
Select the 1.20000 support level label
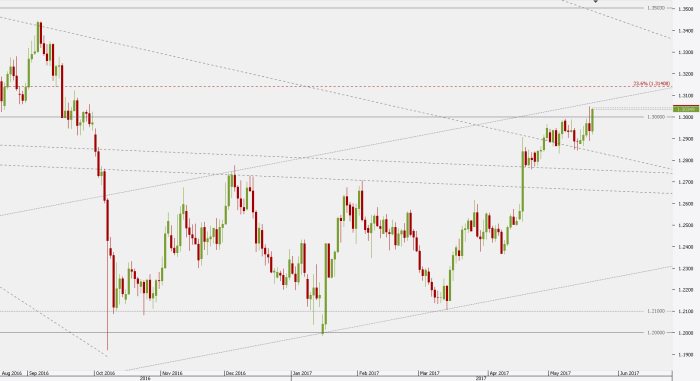pos(656,332)
